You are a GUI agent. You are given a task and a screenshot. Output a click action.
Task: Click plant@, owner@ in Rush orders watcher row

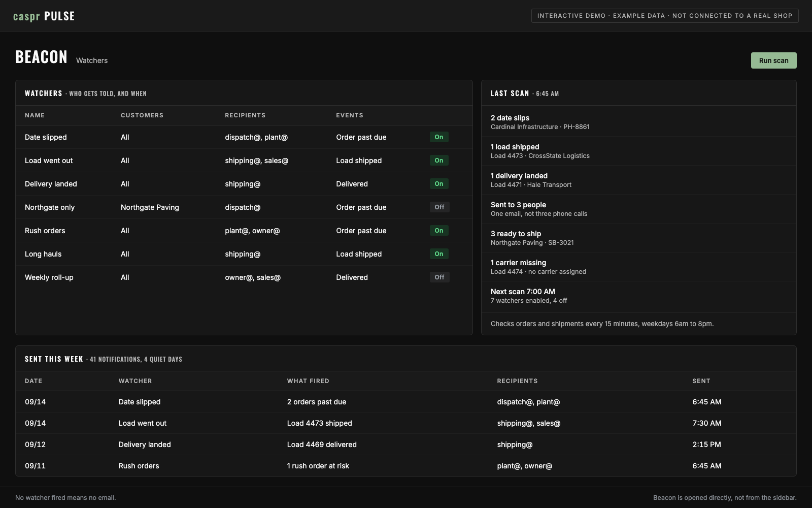[x=252, y=231]
